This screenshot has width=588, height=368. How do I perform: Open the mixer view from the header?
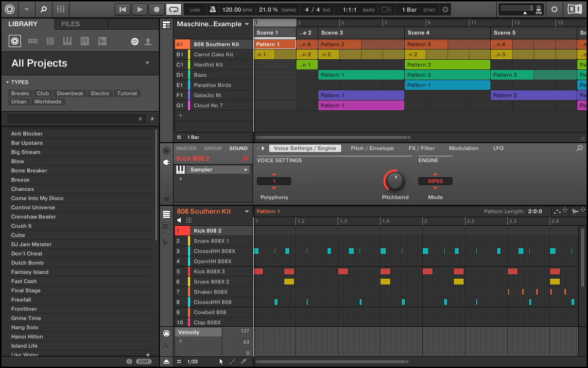tap(61, 9)
